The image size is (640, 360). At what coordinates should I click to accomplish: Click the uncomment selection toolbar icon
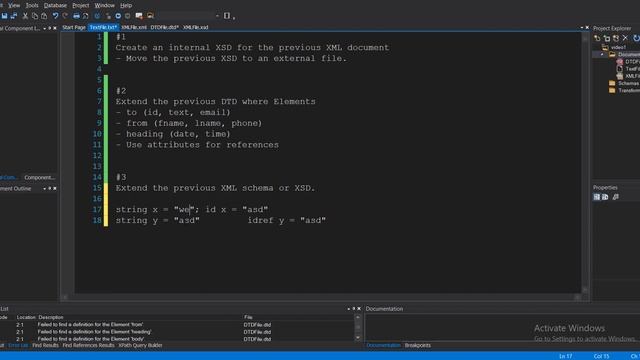click(x=150, y=16)
